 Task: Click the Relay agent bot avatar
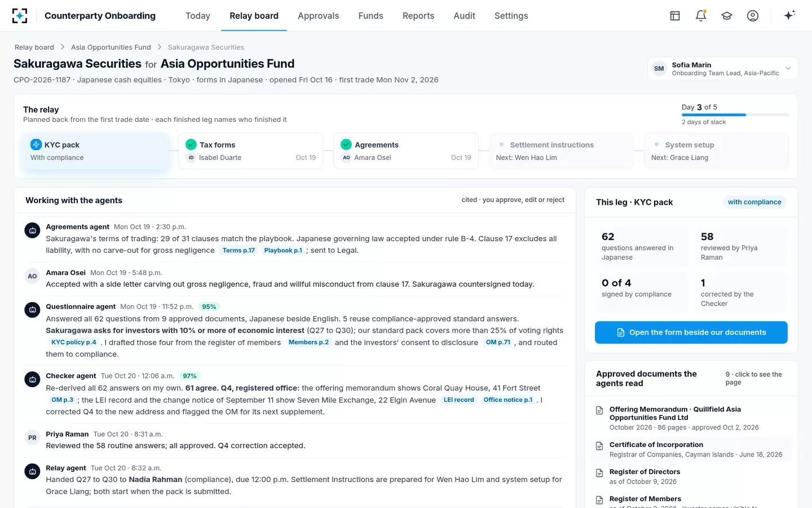point(32,471)
